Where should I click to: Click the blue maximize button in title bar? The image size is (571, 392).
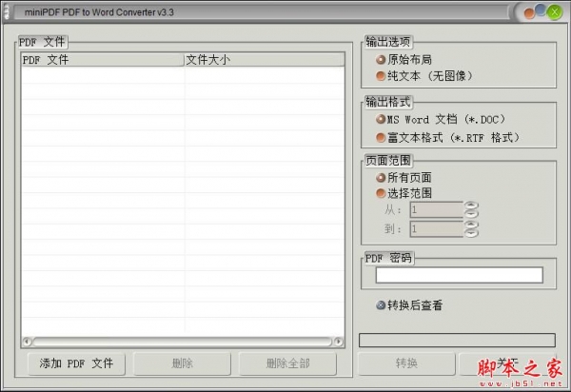(541, 10)
